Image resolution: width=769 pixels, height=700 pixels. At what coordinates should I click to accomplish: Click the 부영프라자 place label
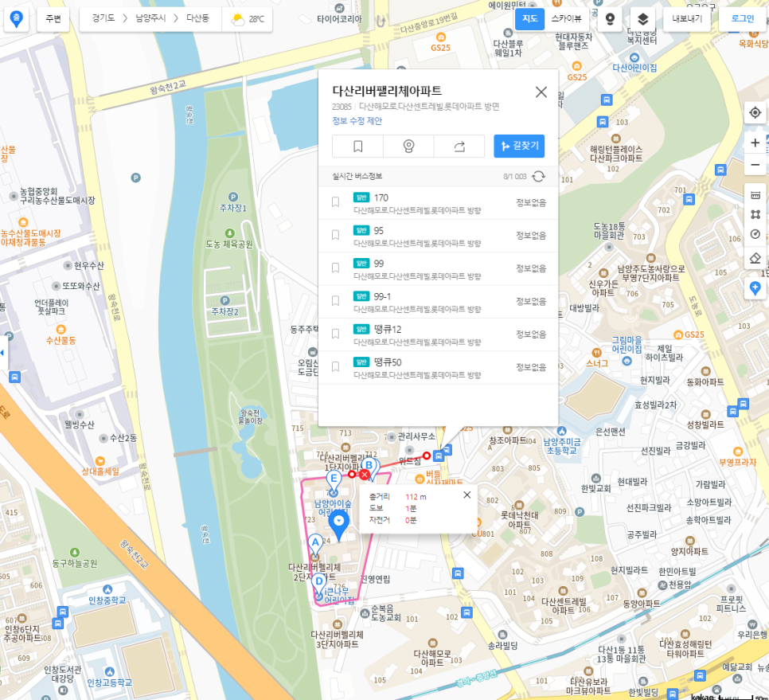pyautogui.click(x=738, y=462)
